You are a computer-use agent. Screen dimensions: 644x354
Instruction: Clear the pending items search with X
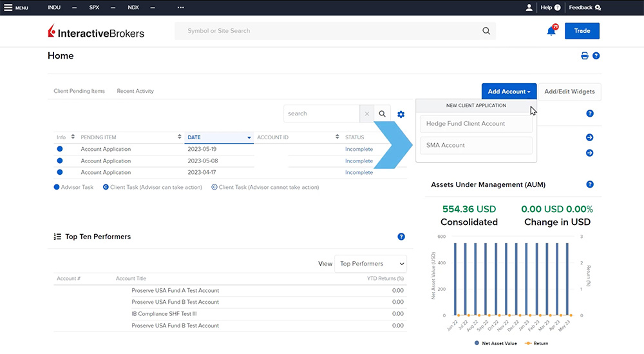(x=367, y=114)
